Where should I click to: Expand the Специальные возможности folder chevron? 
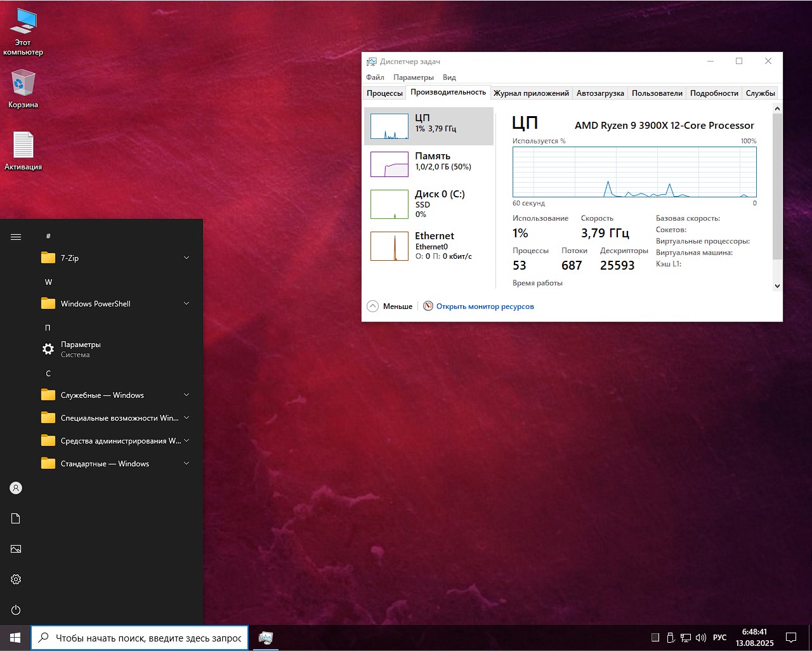pos(187,418)
